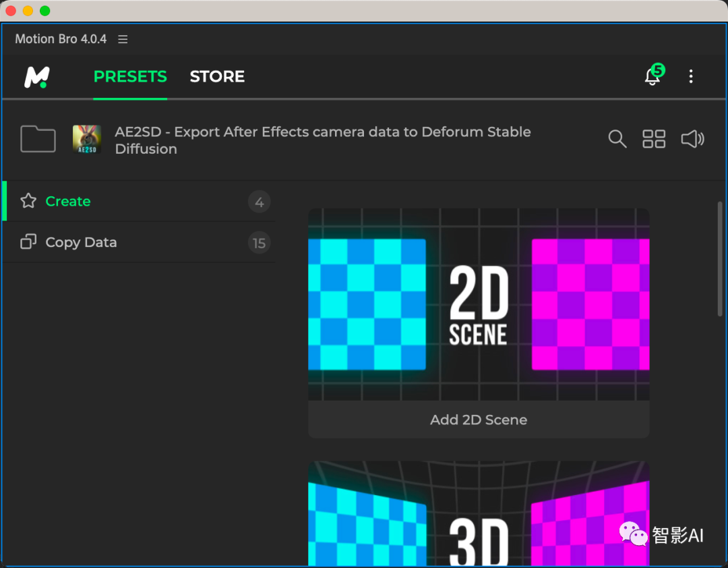Click the Copy Data count badge 15

(x=259, y=243)
